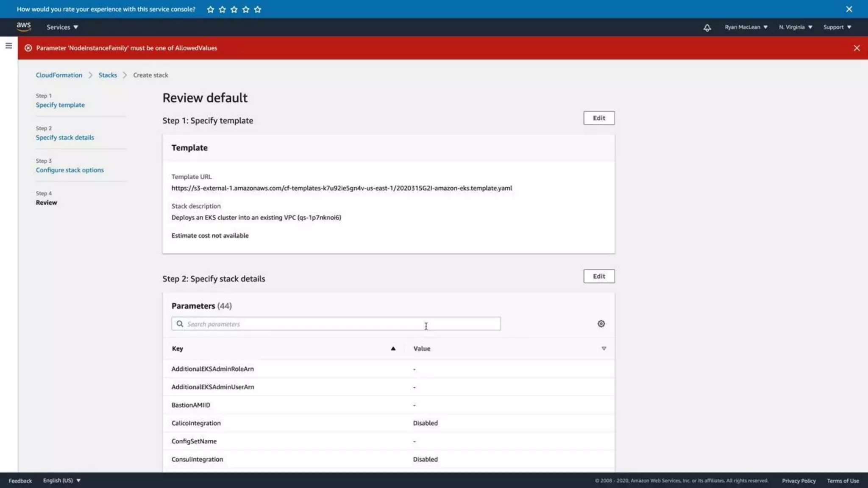Open the hamburger navigation menu icon
Image resolution: width=868 pixels, height=488 pixels.
(x=8, y=46)
